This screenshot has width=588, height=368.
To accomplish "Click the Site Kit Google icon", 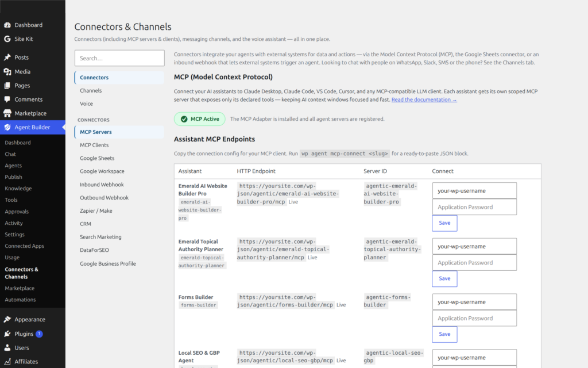I will pyautogui.click(x=7, y=39).
